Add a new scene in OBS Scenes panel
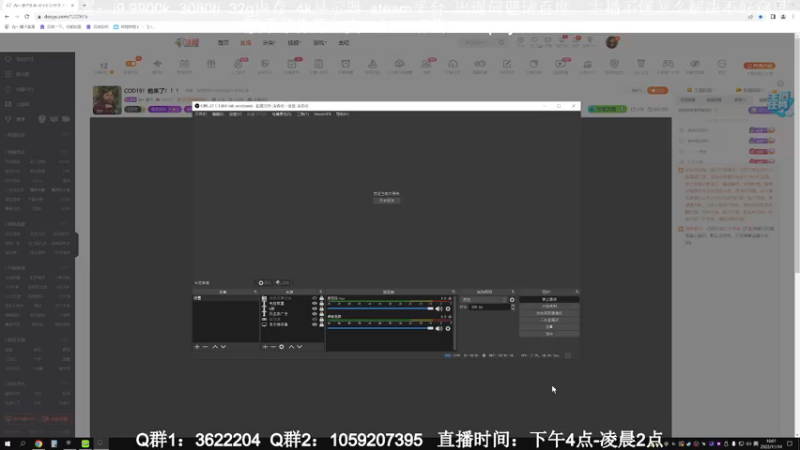 (197, 347)
